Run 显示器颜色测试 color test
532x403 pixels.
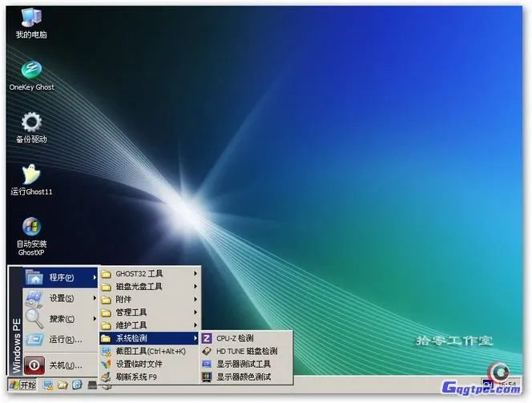point(246,377)
